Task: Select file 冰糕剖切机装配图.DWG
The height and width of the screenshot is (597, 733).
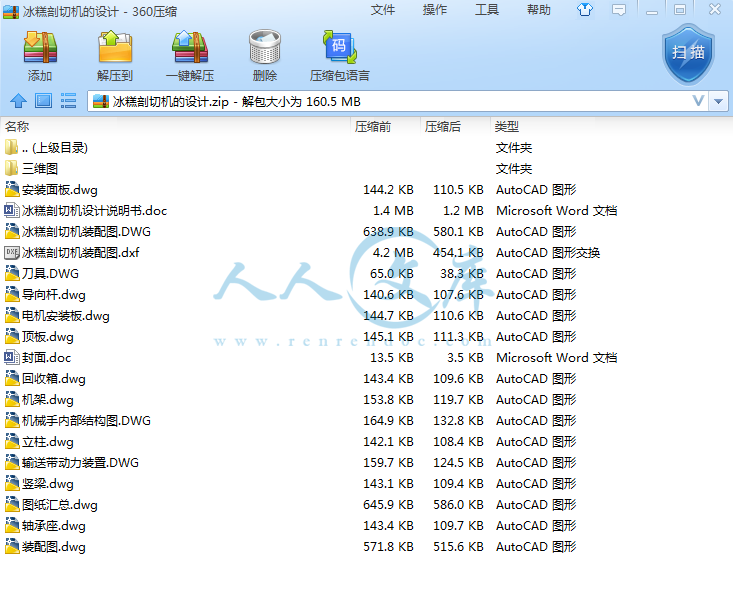Action: [x=86, y=232]
